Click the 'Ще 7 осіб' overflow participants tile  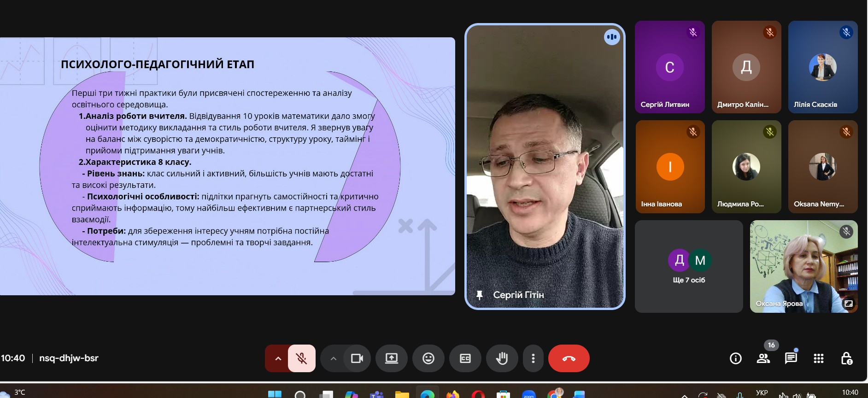tap(689, 267)
